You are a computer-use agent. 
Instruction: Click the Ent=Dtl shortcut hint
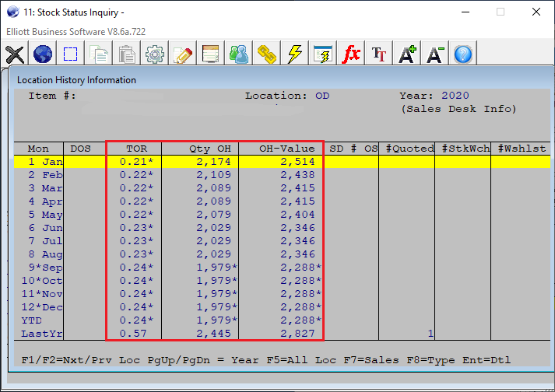click(x=487, y=360)
